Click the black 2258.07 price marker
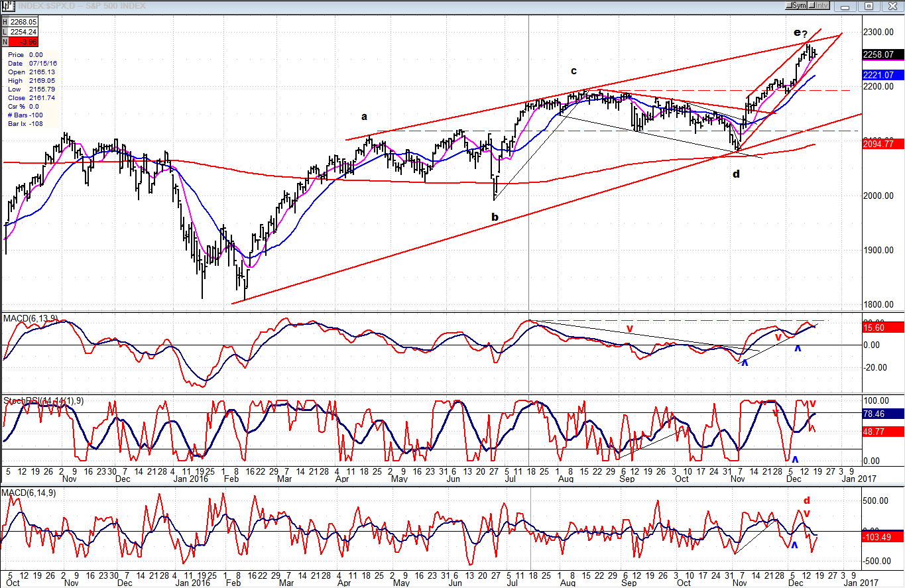 [879, 54]
